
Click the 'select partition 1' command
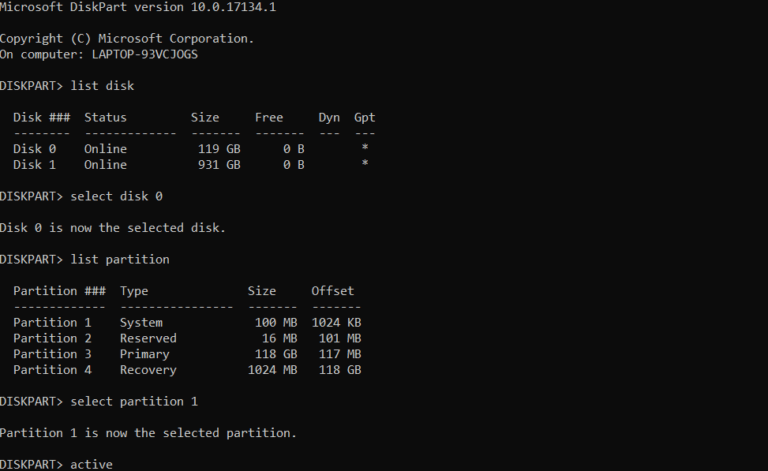pos(134,401)
